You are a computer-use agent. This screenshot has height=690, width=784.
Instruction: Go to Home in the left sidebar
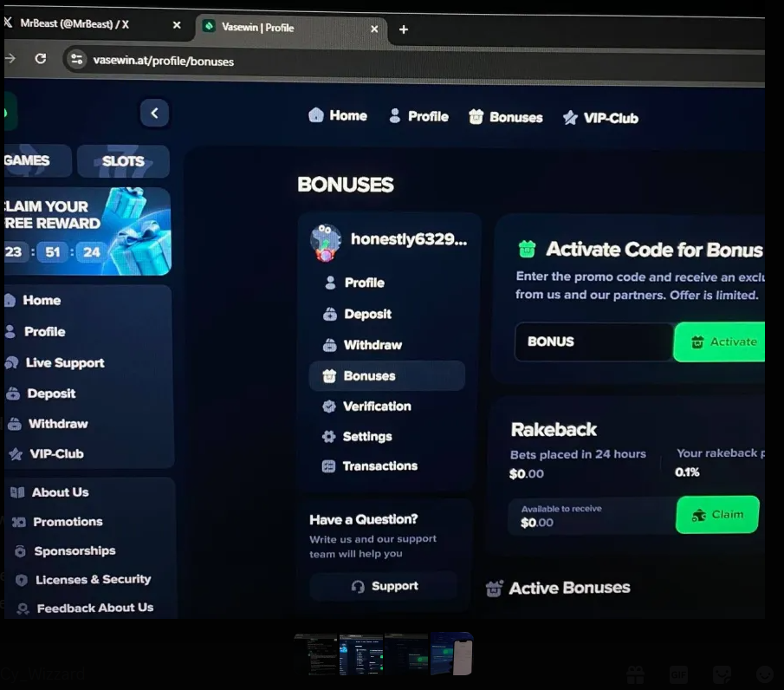tap(42, 300)
